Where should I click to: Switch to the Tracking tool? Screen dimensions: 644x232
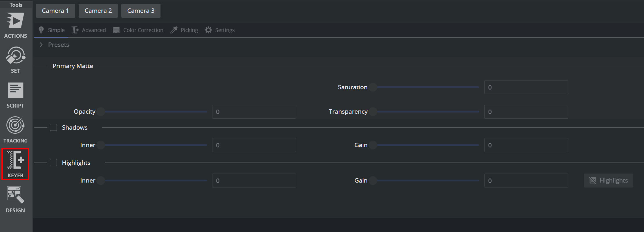15,130
